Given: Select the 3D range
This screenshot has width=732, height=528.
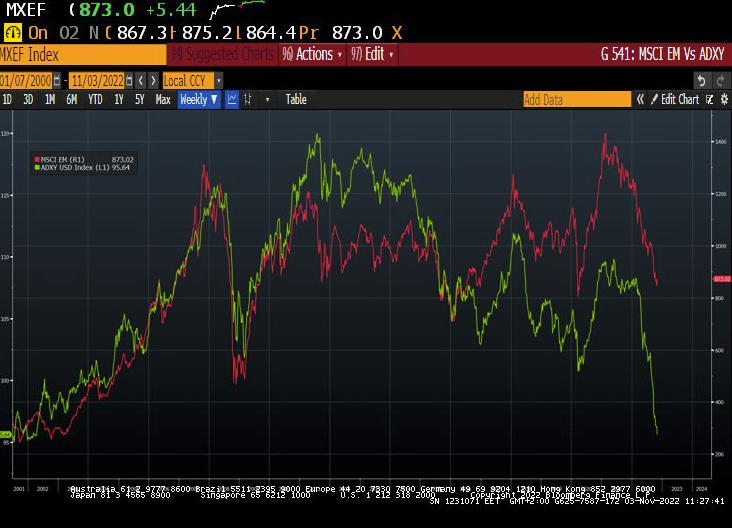Looking at the screenshot, I should (x=28, y=99).
